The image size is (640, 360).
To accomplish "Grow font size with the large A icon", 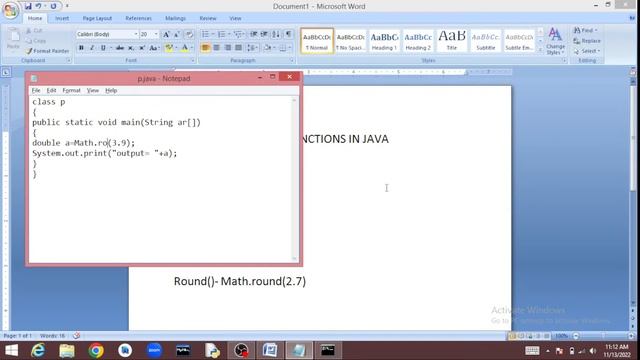I will pyautogui.click(x=166, y=34).
